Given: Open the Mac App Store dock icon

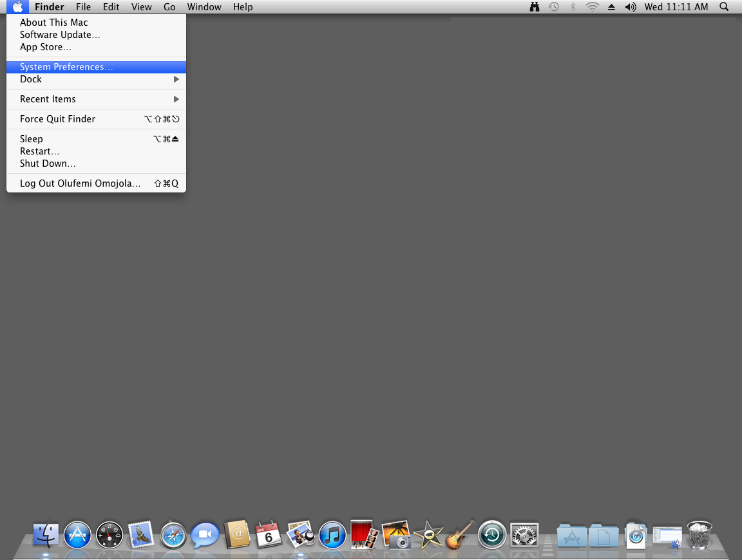Looking at the screenshot, I should 77,535.
